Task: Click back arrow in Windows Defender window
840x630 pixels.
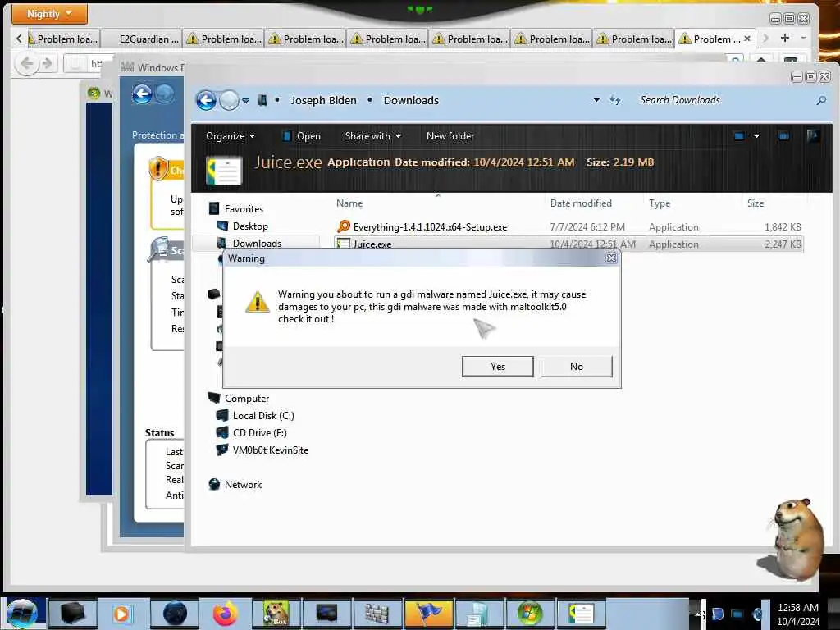Action: click(142, 94)
